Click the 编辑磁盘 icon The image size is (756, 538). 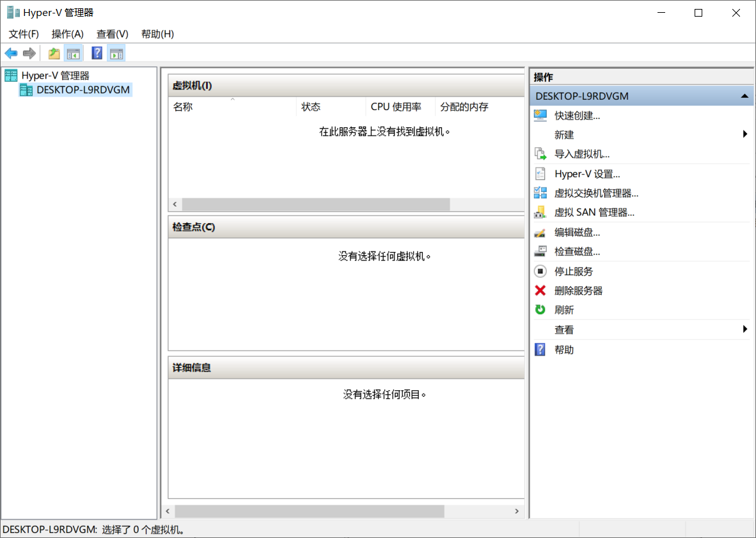[x=540, y=232]
